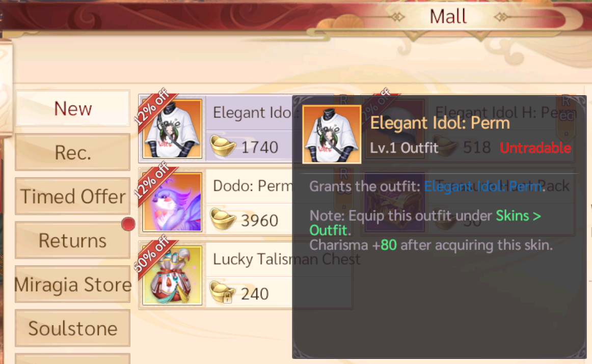
Task: Click the Mall title banner
Action: pos(448,17)
